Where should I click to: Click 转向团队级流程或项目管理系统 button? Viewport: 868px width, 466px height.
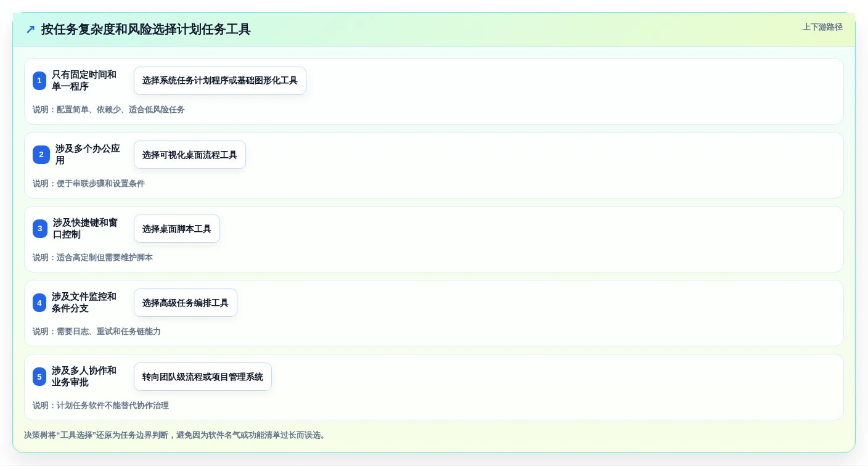(x=203, y=377)
